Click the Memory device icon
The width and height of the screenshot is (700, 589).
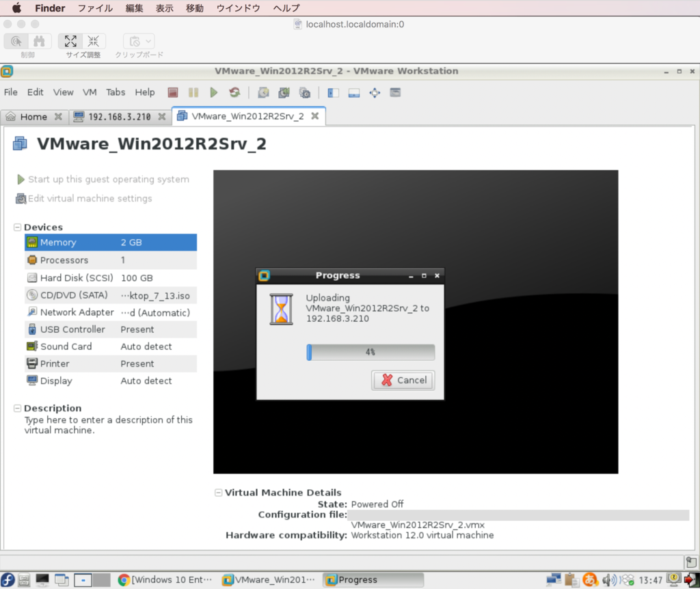(32, 243)
